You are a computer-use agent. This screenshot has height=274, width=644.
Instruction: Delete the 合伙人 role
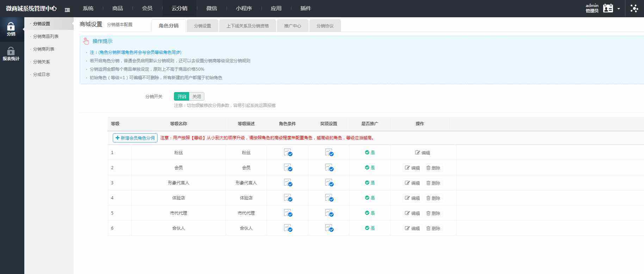click(x=433, y=228)
